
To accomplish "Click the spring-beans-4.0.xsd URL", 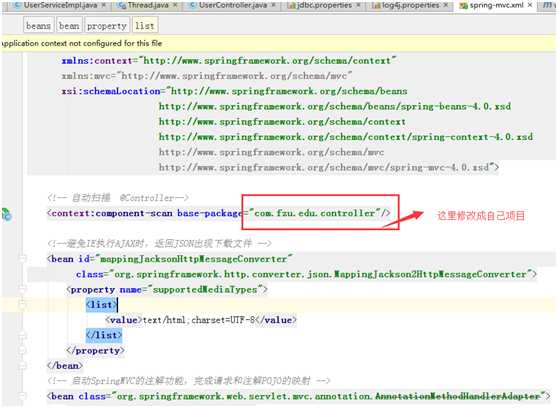I will click(x=335, y=106).
